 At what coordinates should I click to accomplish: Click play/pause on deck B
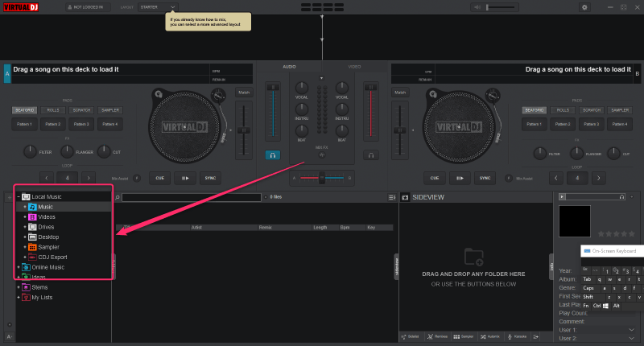[x=460, y=178]
